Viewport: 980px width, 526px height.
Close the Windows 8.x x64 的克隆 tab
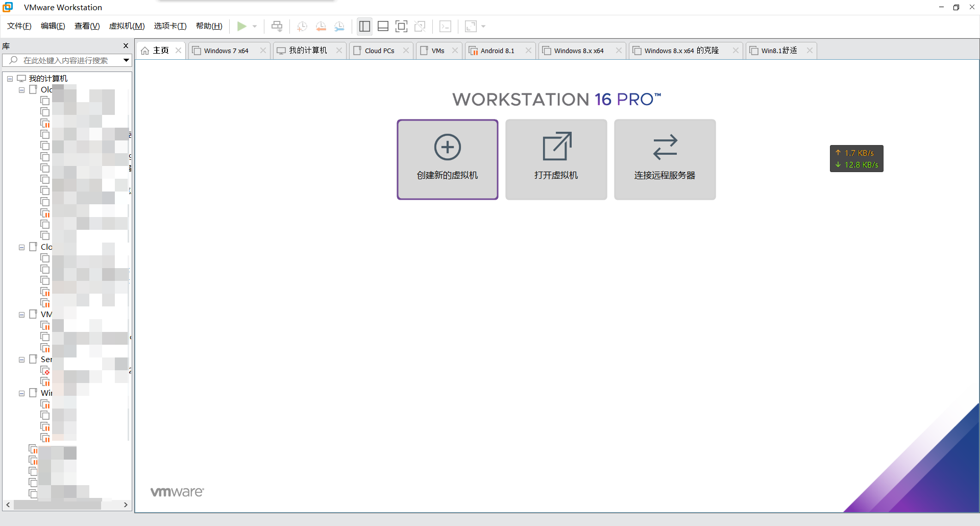pos(736,51)
